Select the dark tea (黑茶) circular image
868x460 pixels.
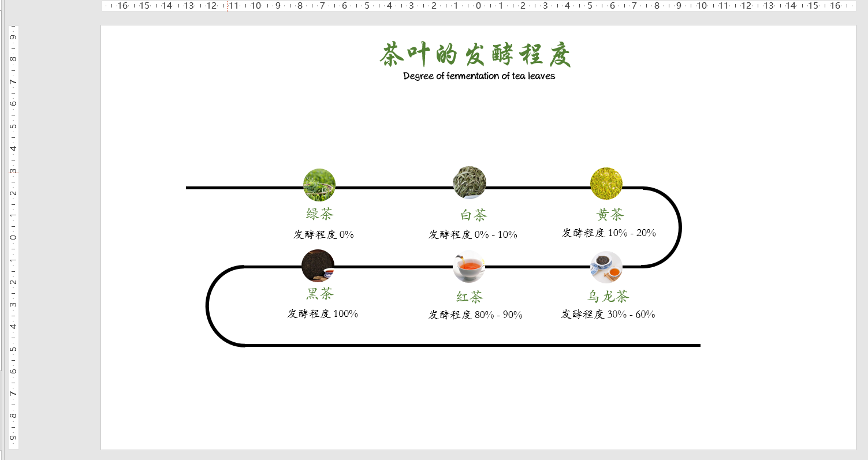[318, 265]
